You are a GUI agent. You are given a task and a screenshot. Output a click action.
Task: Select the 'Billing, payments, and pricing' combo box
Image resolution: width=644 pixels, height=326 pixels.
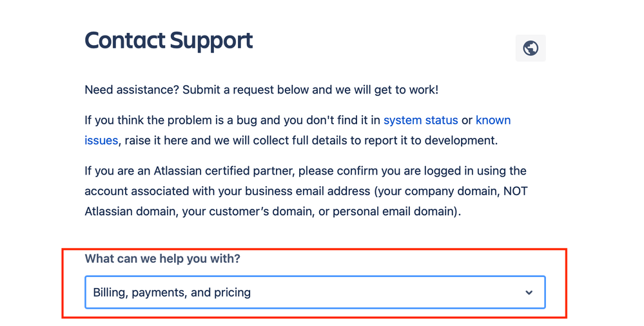click(x=315, y=292)
